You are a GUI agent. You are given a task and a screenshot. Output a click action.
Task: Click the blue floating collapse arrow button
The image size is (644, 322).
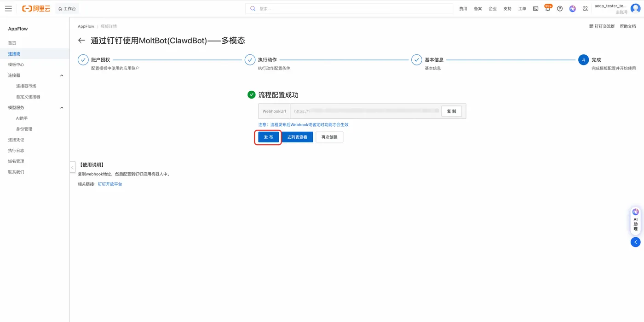636,242
